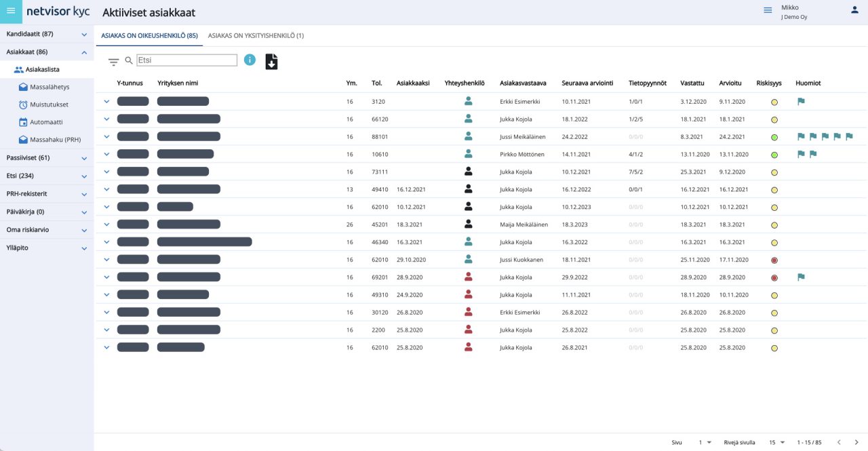This screenshot has width=868, height=451.
Task: Open the user profile icon
Action: click(854, 10)
